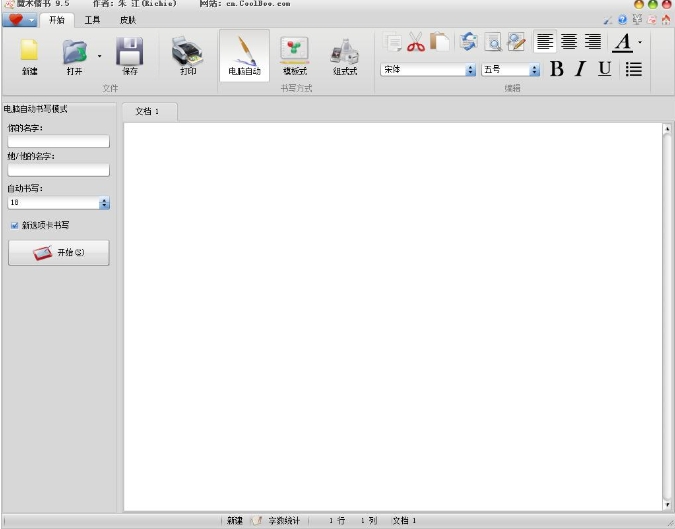675x529 pixels.
Task: Align text right
Action: [x=592, y=42]
